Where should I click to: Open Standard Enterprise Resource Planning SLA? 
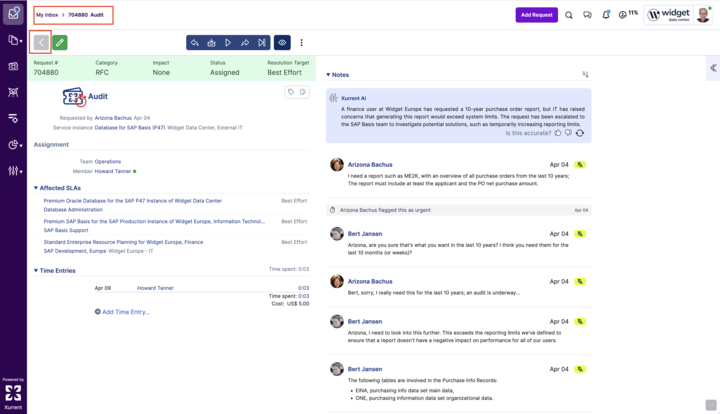(x=124, y=242)
